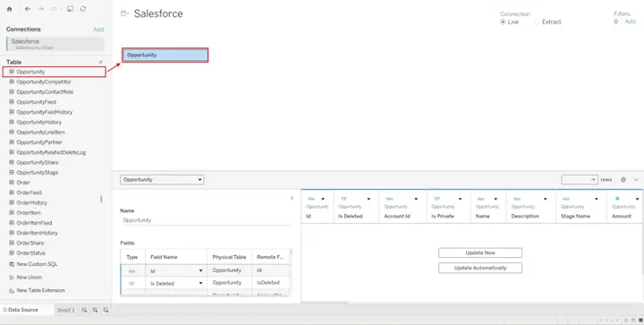Select OpportunityCompetitor in the Table list

pos(40,81)
